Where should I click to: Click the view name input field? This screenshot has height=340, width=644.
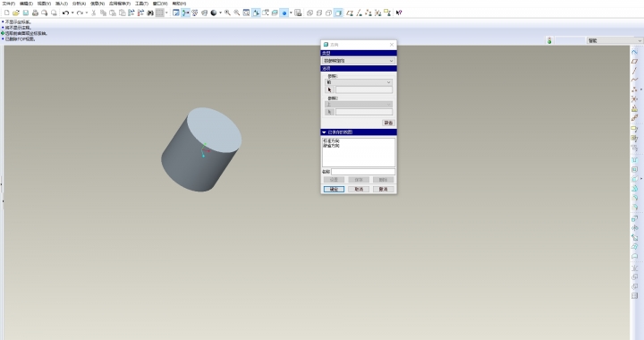(x=363, y=172)
